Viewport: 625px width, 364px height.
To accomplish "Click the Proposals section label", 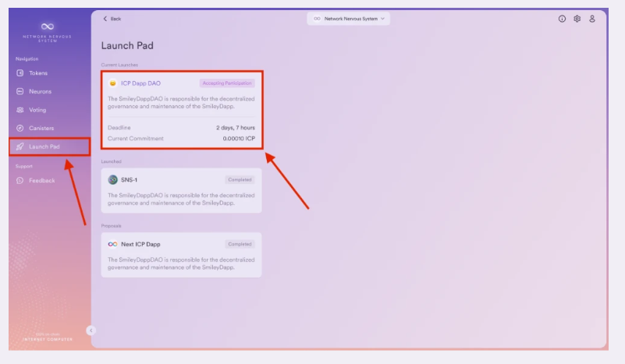I will 112,226.
